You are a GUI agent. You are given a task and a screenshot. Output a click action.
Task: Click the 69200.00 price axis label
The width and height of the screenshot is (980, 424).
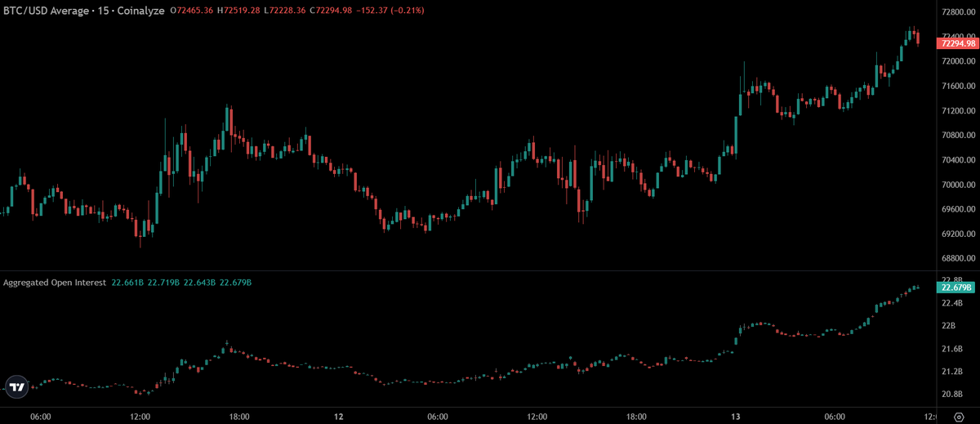point(957,234)
